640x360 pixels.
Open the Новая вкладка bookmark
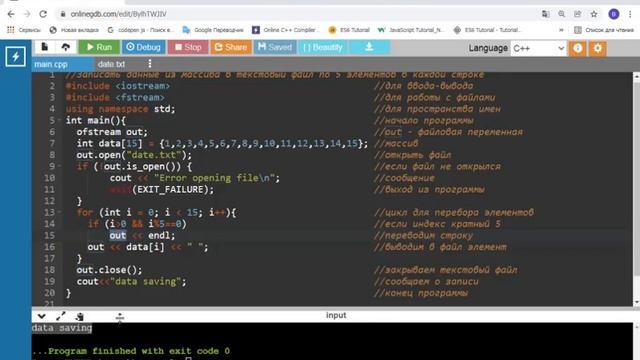tap(74, 30)
